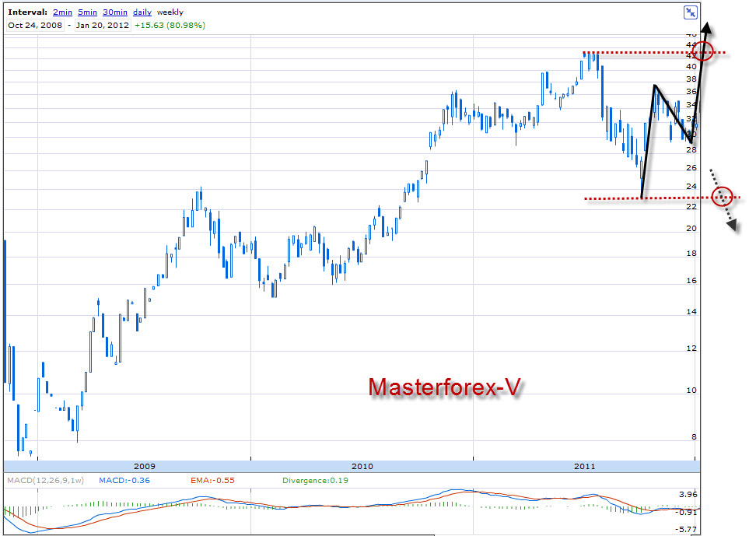
Task: Click the -0.91 MACD axis label
Action: click(688, 513)
